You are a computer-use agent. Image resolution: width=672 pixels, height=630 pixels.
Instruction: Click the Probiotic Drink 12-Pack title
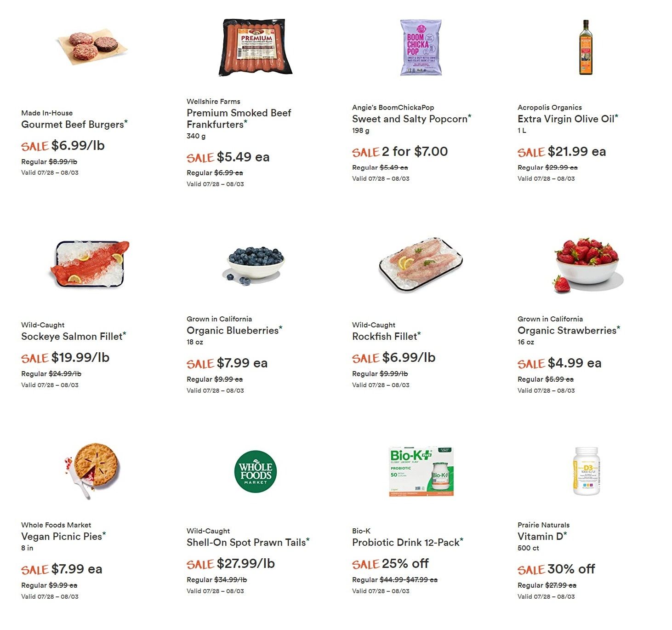406,542
